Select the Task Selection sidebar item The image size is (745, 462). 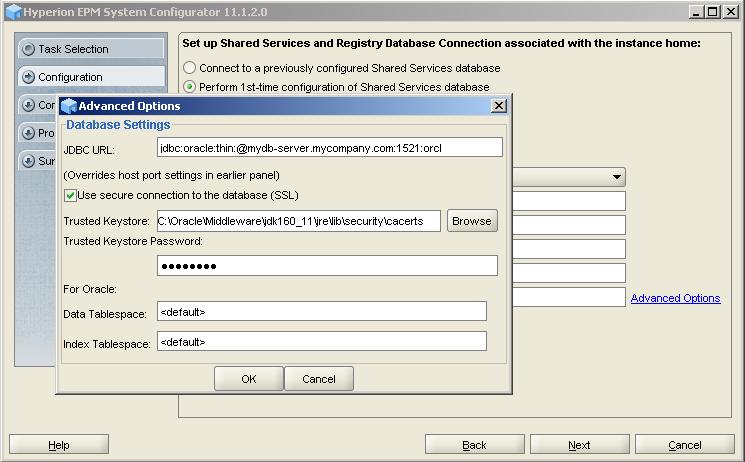[91, 49]
